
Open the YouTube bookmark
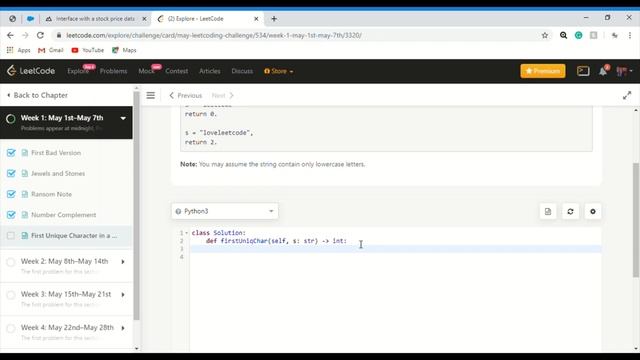pos(87,50)
